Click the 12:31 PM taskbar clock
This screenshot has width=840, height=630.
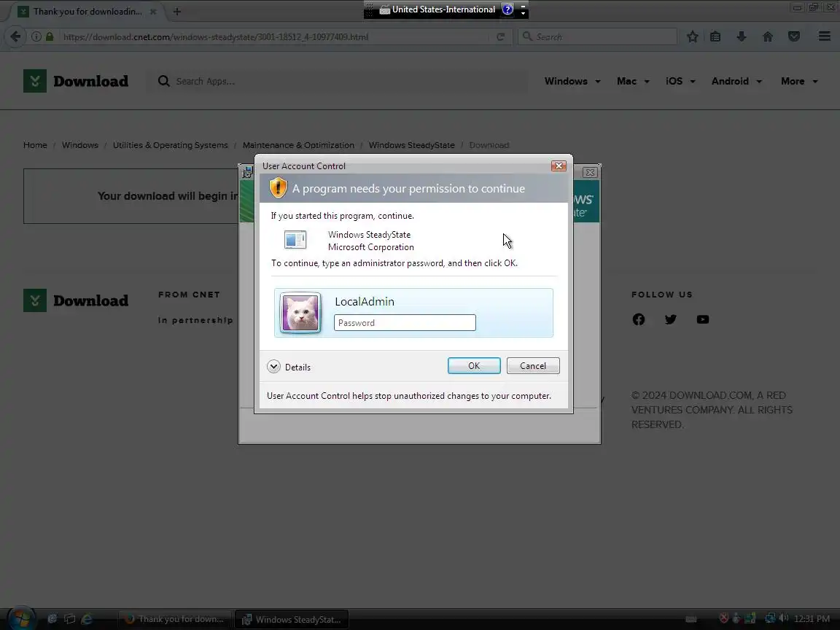tap(812, 619)
